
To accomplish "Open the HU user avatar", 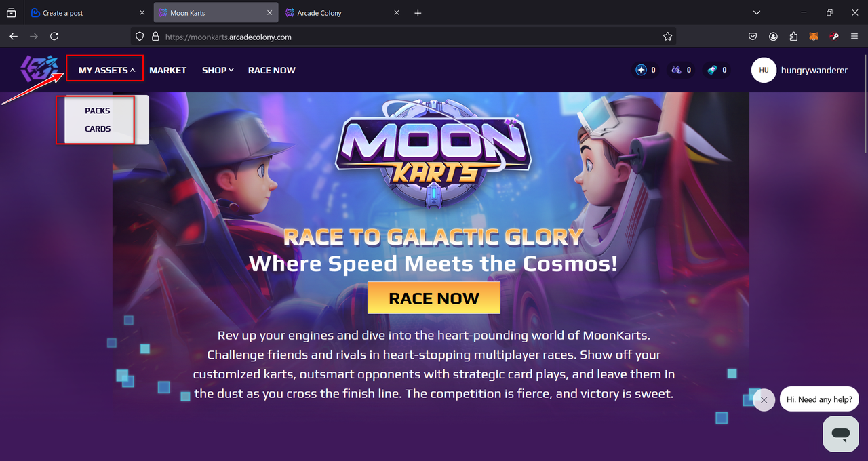I will point(764,70).
